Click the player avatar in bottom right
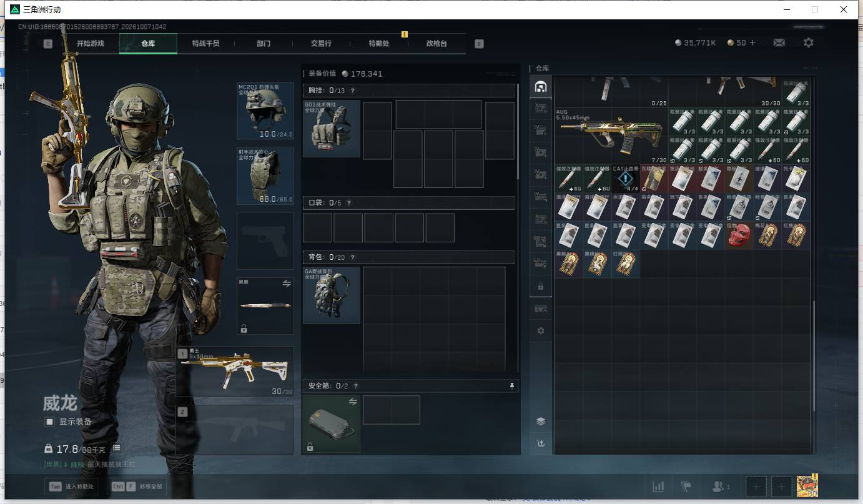863x504 pixels. [x=807, y=486]
